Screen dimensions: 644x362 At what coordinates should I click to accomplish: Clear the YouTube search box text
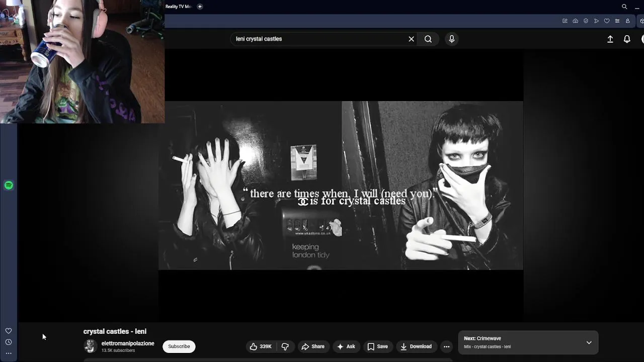pyautogui.click(x=411, y=39)
